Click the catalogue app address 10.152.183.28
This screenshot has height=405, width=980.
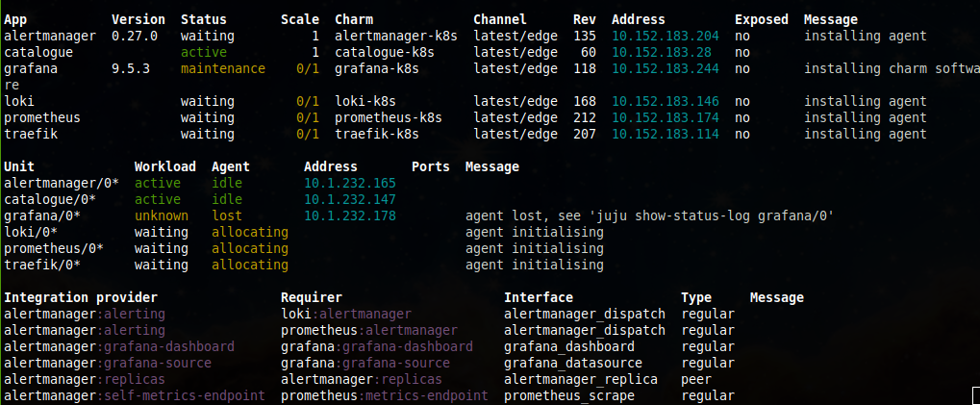662,52
